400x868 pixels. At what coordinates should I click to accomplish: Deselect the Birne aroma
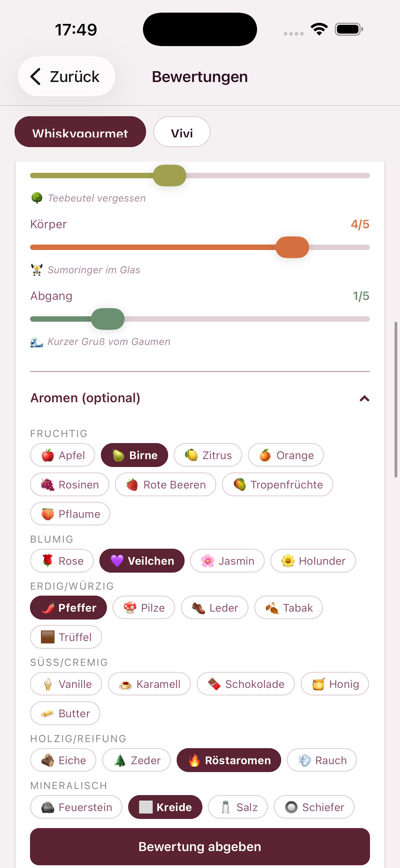tap(134, 455)
